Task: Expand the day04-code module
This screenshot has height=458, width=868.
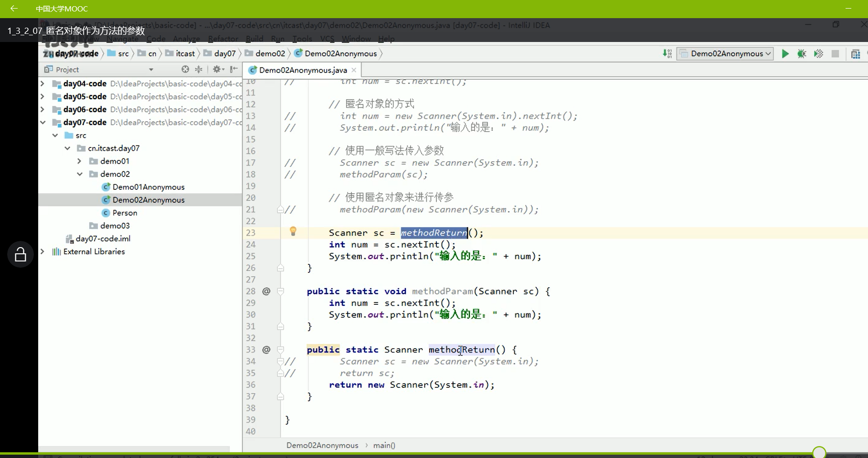Action: pyautogui.click(x=42, y=83)
